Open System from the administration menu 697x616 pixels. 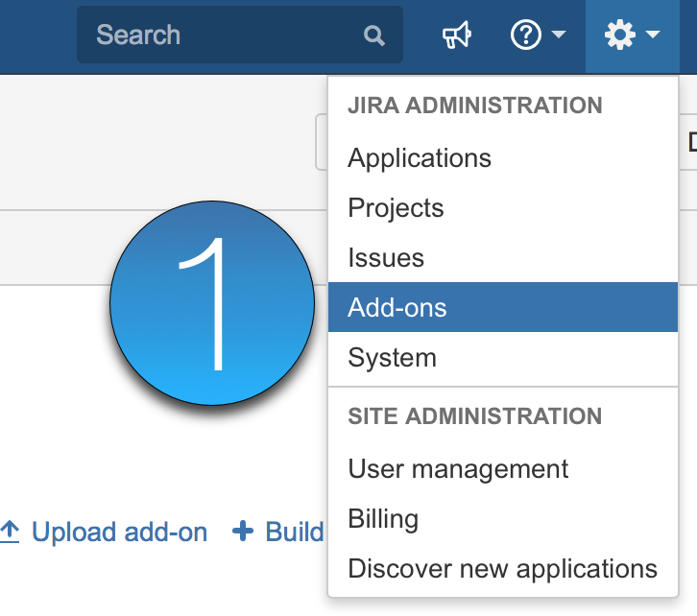pyautogui.click(x=392, y=358)
